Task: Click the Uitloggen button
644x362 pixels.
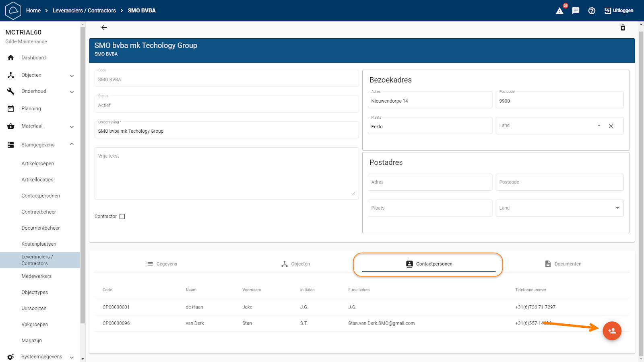Action: coord(619,10)
